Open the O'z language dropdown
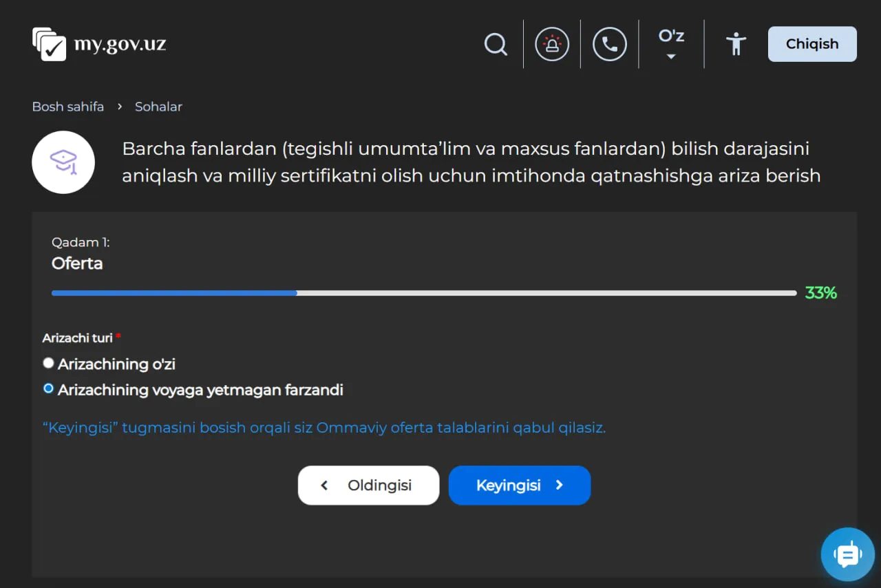 point(670,43)
